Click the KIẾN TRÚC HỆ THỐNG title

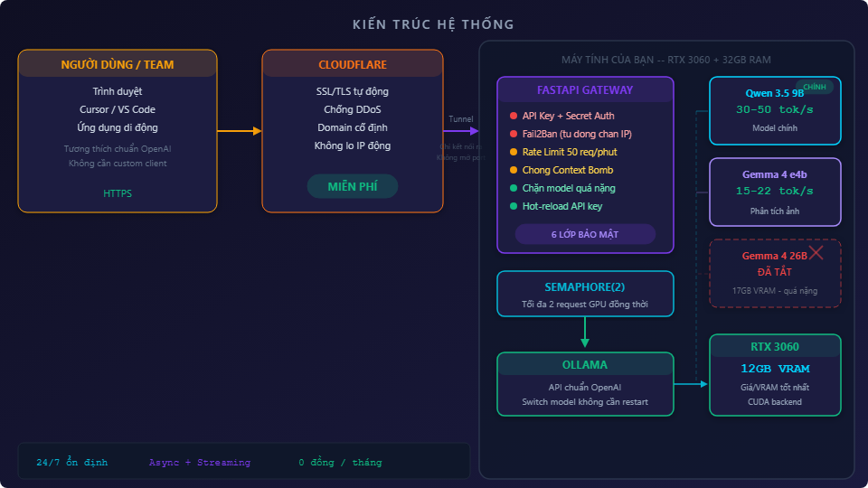tap(433, 24)
